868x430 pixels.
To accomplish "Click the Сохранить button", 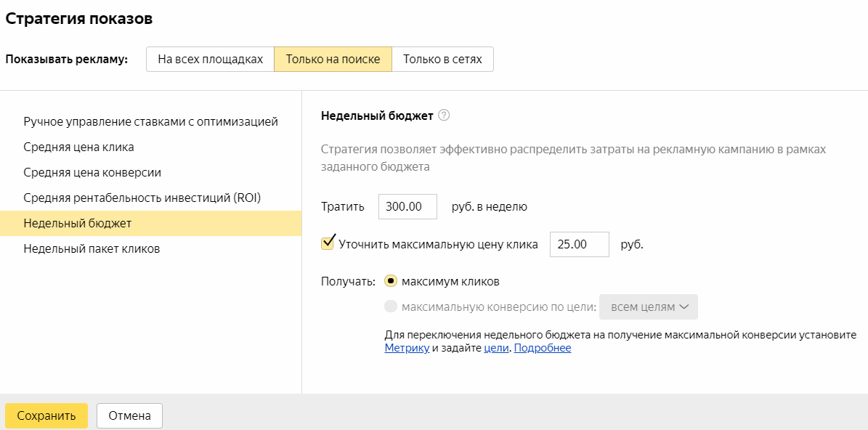I will tap(46, 415).
